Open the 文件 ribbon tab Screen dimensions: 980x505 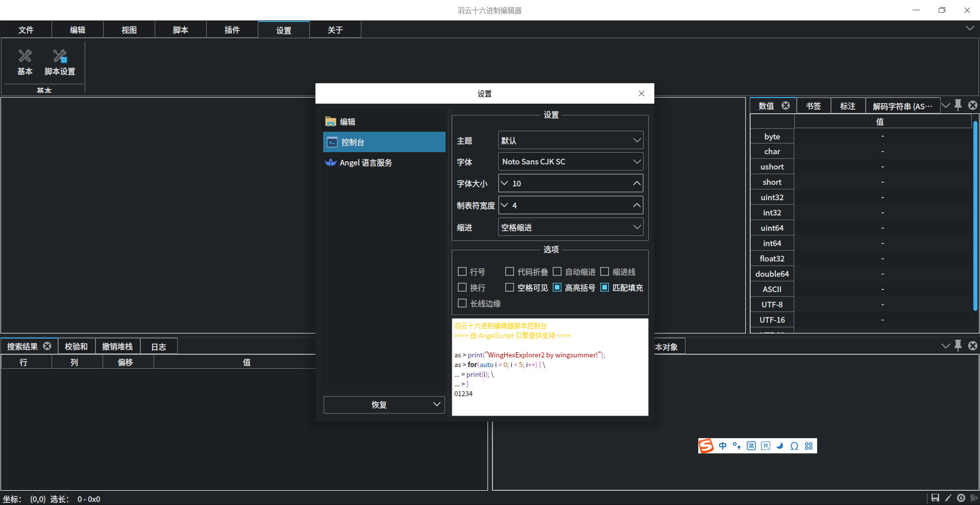coord(26,30)
